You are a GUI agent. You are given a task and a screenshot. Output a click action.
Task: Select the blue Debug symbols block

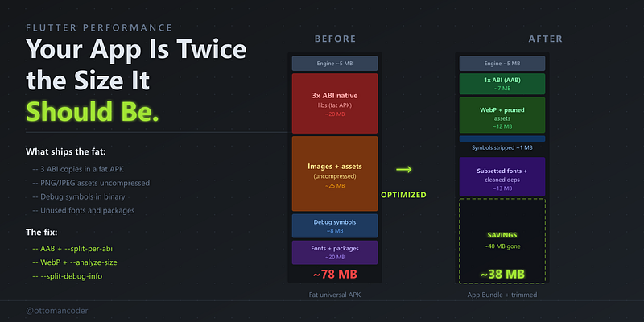(335, 226)
